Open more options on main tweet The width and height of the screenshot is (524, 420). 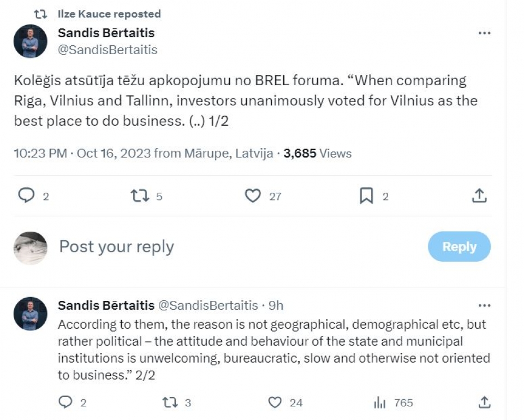pos(484,33)
